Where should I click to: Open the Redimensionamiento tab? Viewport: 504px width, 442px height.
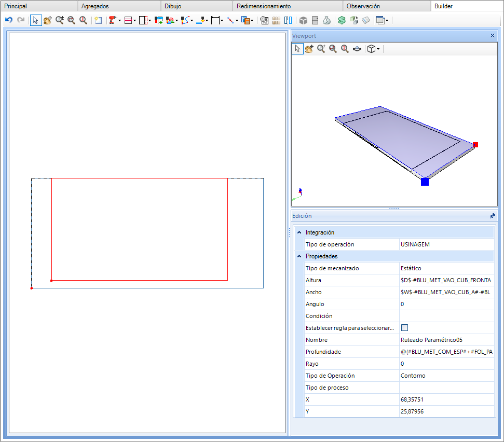(264, 6)
